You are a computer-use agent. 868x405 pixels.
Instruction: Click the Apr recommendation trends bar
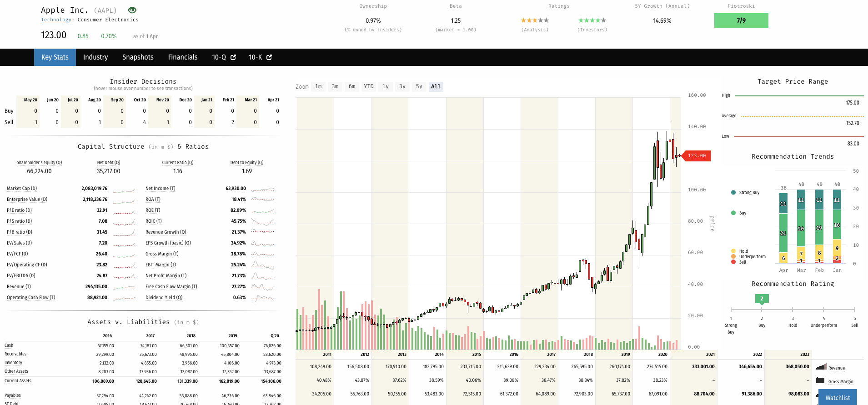point(783,228)
